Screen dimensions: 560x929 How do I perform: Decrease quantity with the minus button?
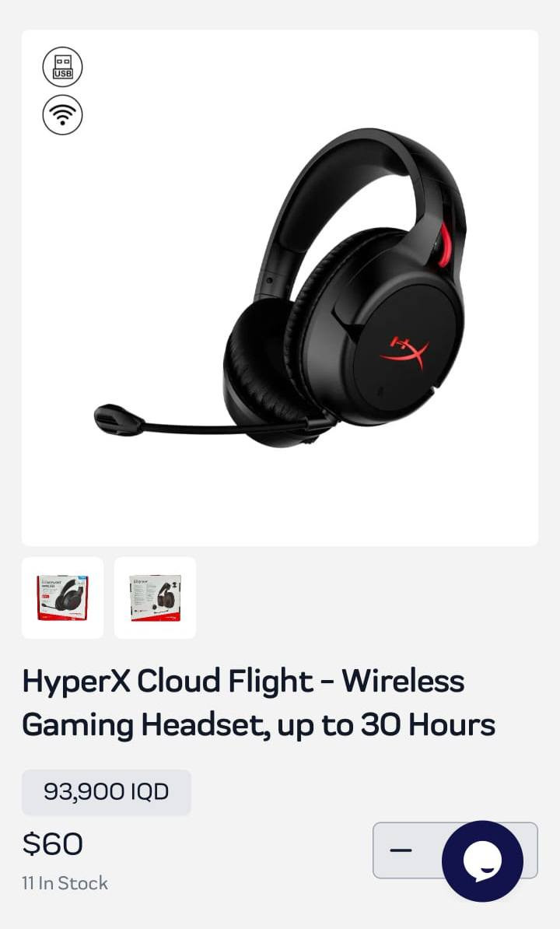pyautogui.click(x=401, y=850)
